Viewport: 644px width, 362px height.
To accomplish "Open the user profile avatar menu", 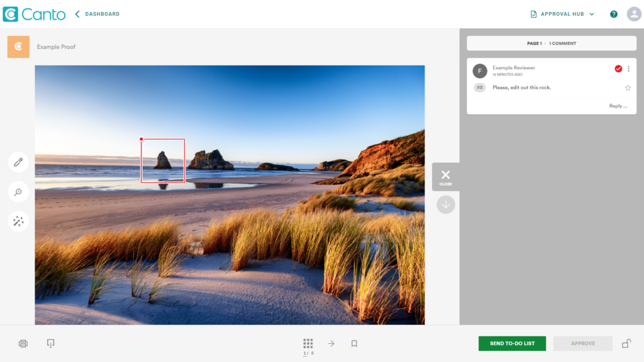I will coord(634,14).
